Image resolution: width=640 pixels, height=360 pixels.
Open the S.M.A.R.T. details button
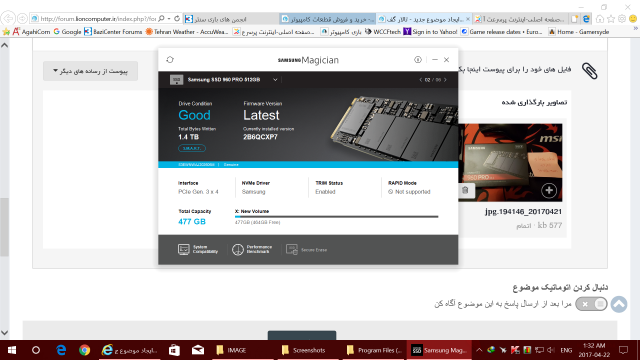coord(192,148)
